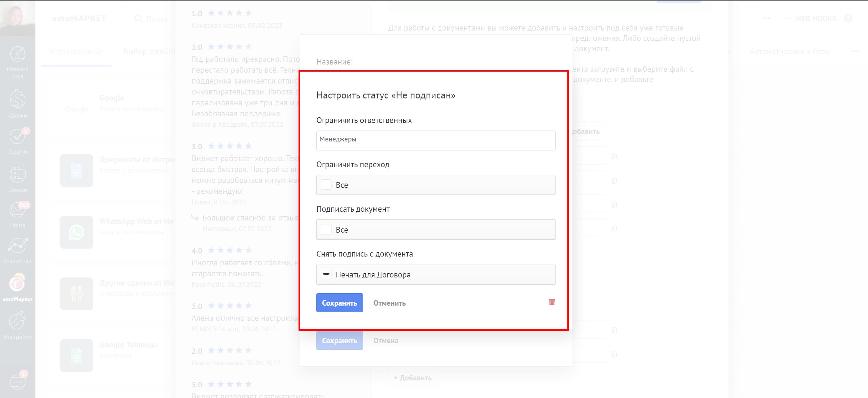The height and width of the screenshot is (398, 868).
Task: Expand Снять подпись с документа dropdown
Action: 436,274
